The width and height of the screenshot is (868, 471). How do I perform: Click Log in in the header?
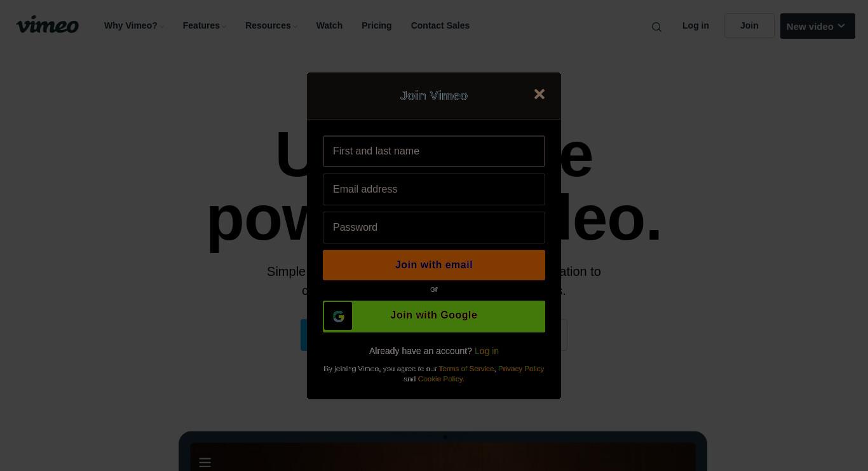coord(695,25)
